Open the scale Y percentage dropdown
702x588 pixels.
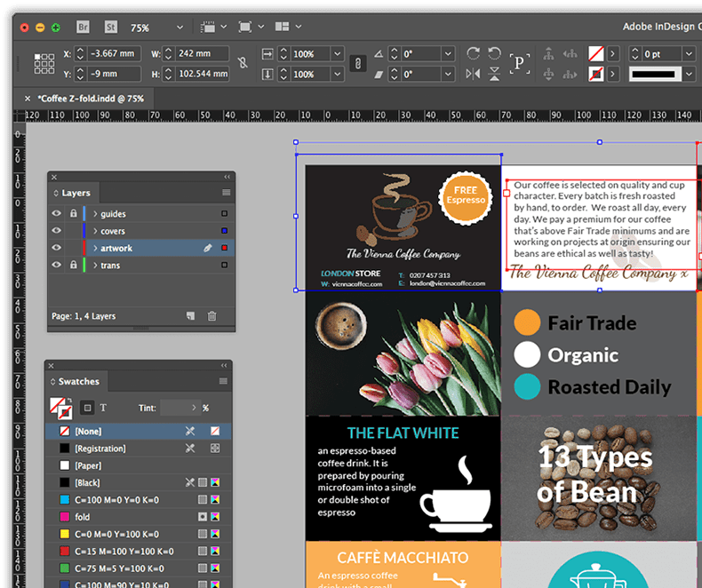tap(337, 74)
